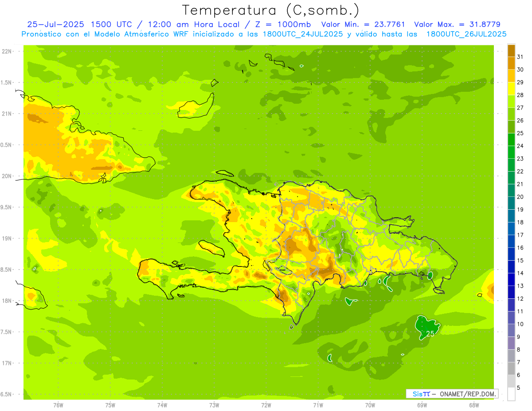Screen dimensions: 532x411
Task: Click the legend value "24"
Action: (x=520, y=146)
